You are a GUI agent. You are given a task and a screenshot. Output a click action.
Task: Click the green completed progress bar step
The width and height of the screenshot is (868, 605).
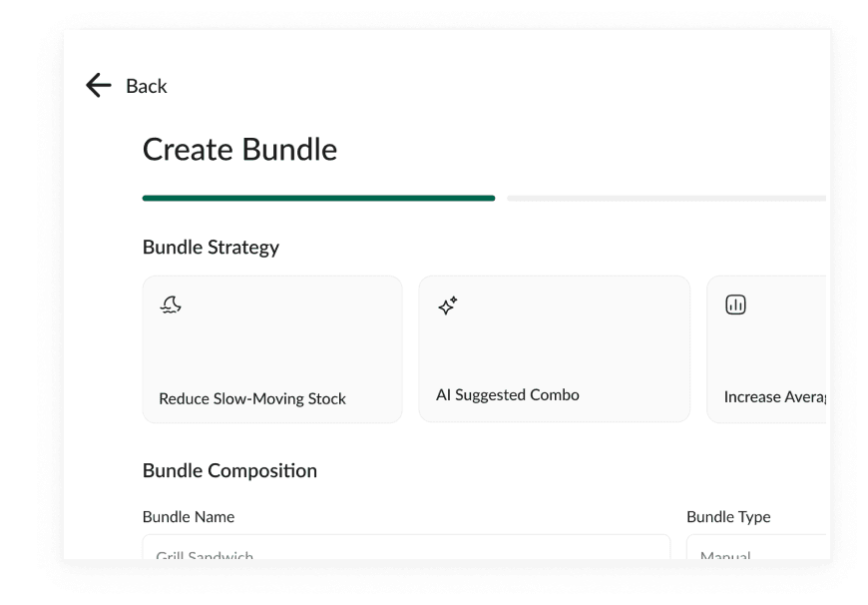pos(318,199)
